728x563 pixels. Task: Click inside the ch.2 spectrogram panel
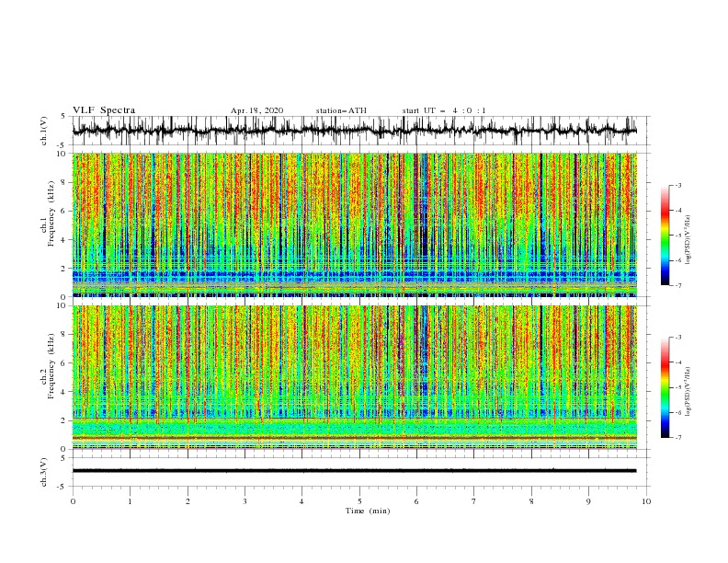[354, 377]
